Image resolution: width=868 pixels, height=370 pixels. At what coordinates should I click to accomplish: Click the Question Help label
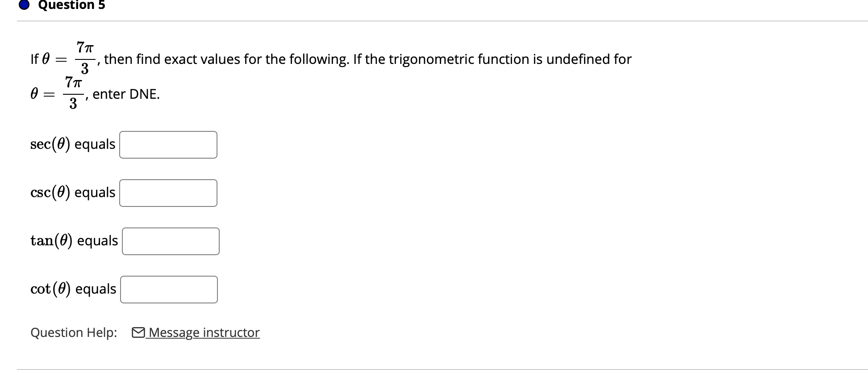[73, 332]
